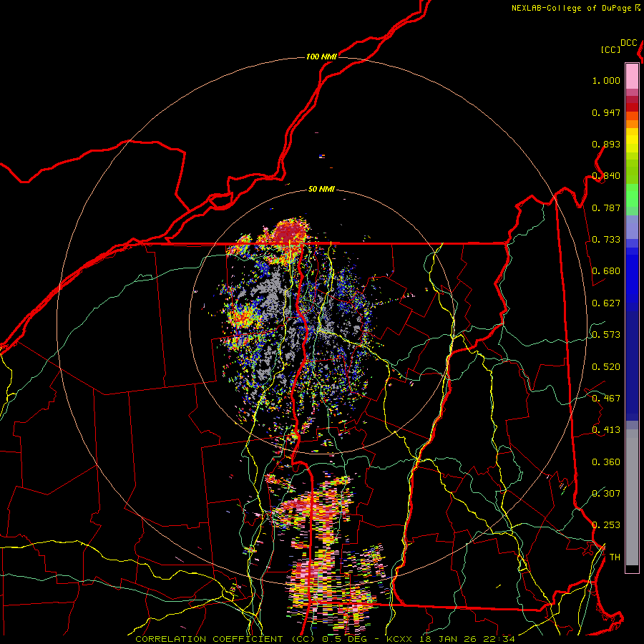Click the 0.733 legend value
644x644 pixels.
(606, 240)
